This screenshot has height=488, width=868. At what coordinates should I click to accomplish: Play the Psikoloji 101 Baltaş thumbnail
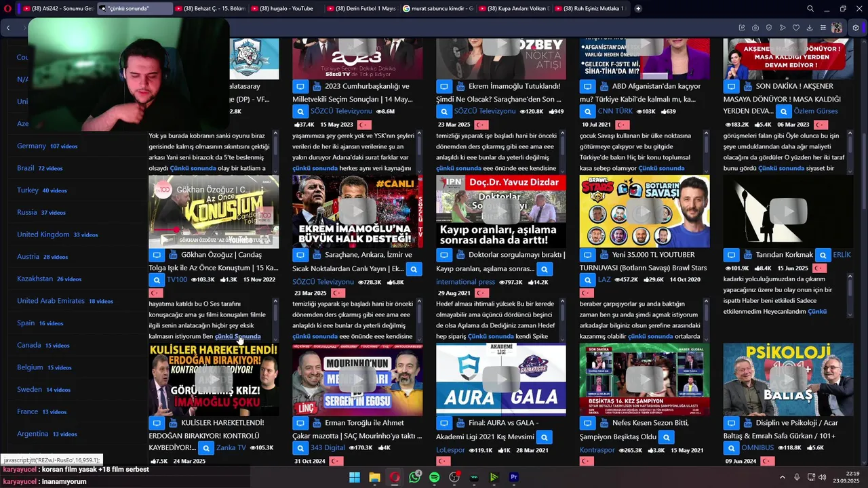click(788, 380)
